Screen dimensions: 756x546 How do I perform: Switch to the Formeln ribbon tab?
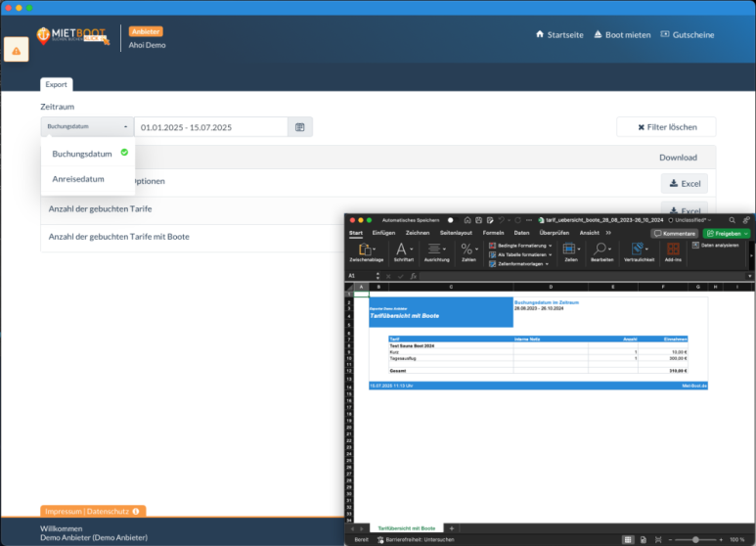tap(493, 233)
